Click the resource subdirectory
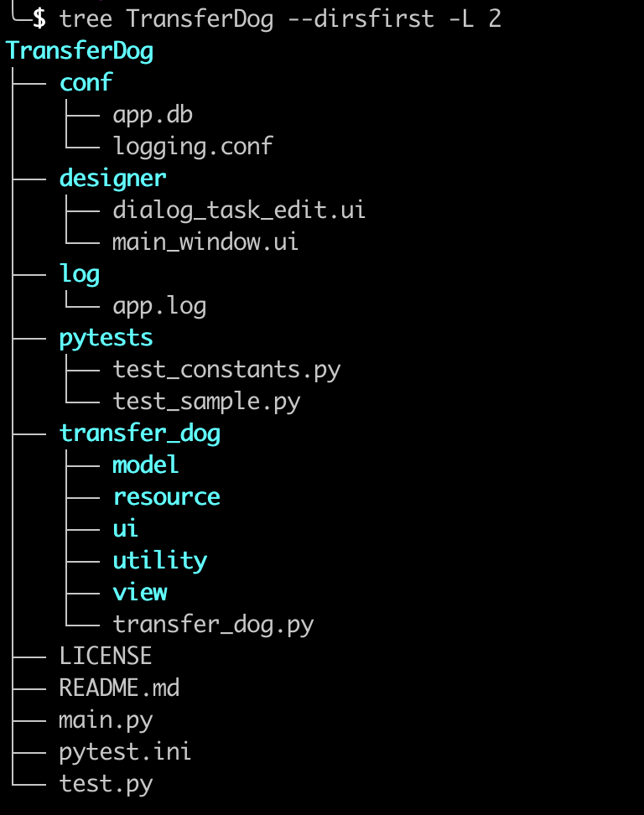This screenshot has width=644, height=815. tap(166, 496)
